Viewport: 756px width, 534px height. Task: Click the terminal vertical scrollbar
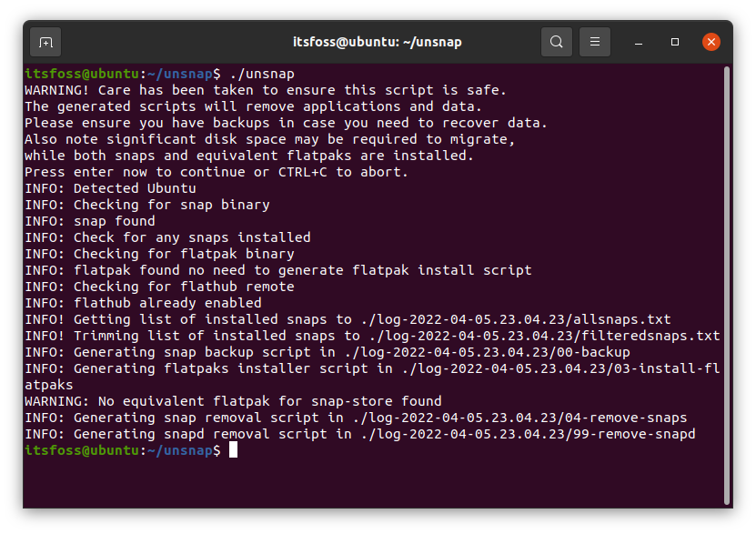click(726, 282)
